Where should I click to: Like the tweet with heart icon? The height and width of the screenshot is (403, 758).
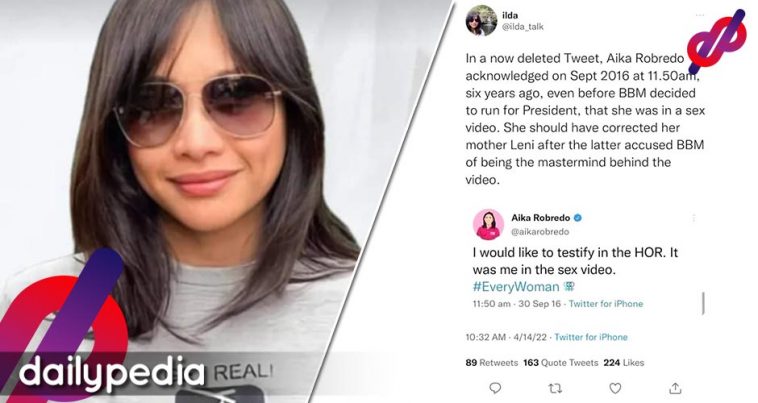click(x=615, y=388)
